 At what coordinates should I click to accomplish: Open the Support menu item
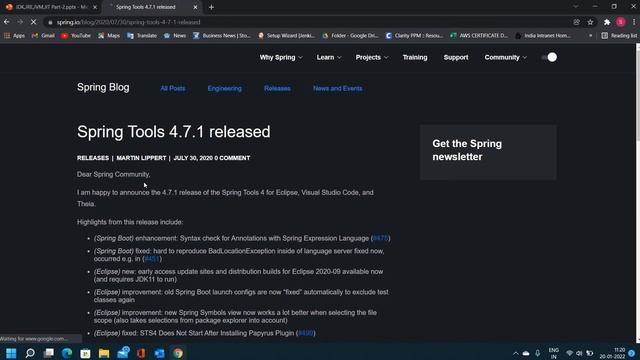[456, 58]
